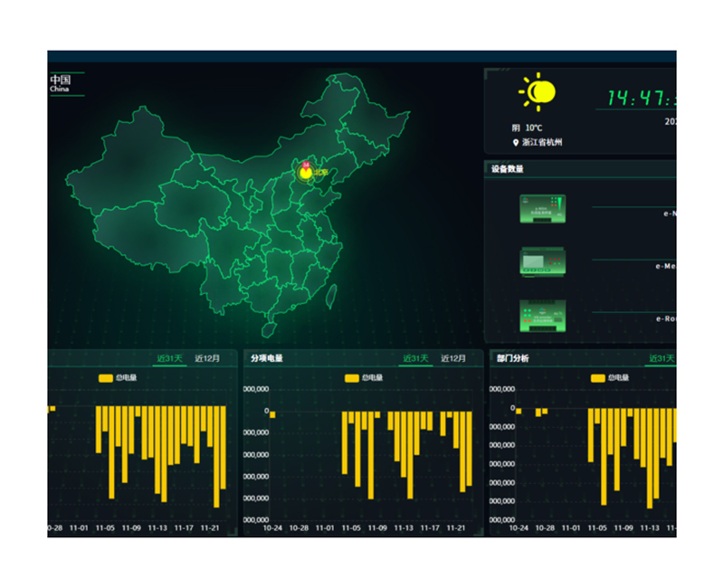Select the e-Me meter device image

coord(542,262)
